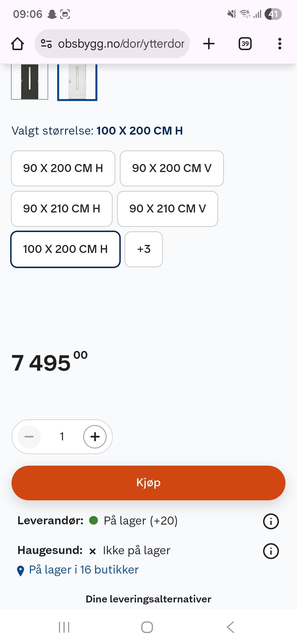
Task: Expand +3 more size options
Action: pos(144,249)
